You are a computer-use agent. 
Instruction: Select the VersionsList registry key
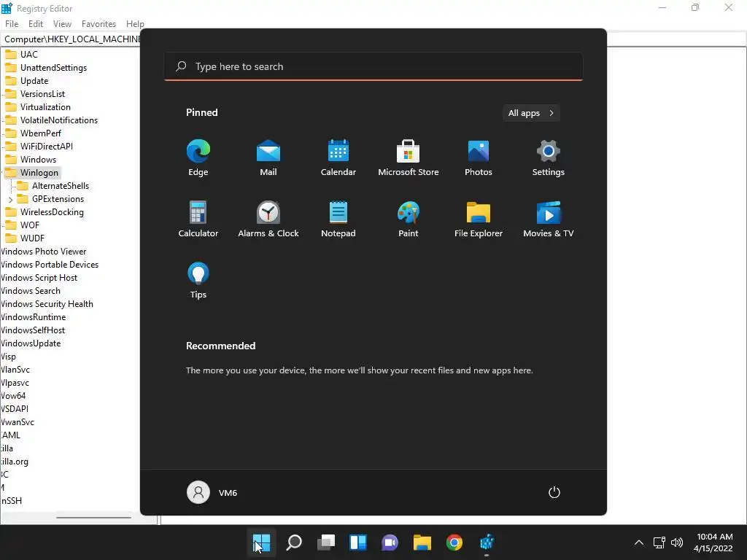[x=42, y=94]
